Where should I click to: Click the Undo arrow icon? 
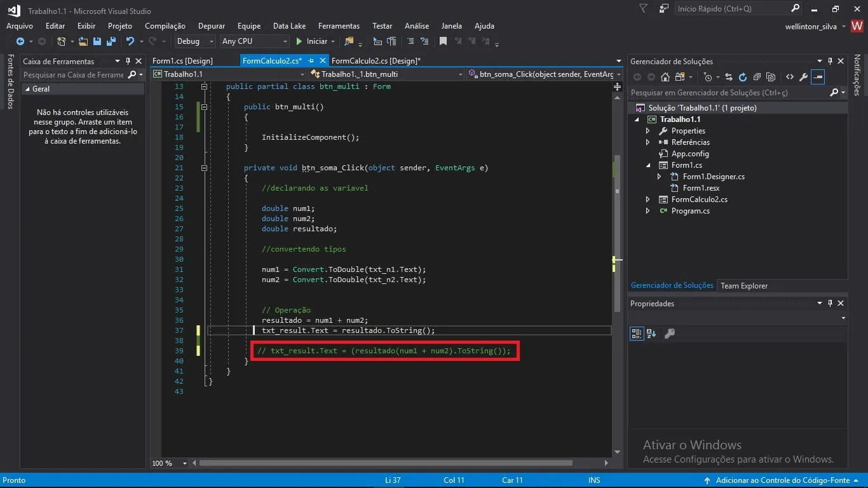[x=130, y=41]
